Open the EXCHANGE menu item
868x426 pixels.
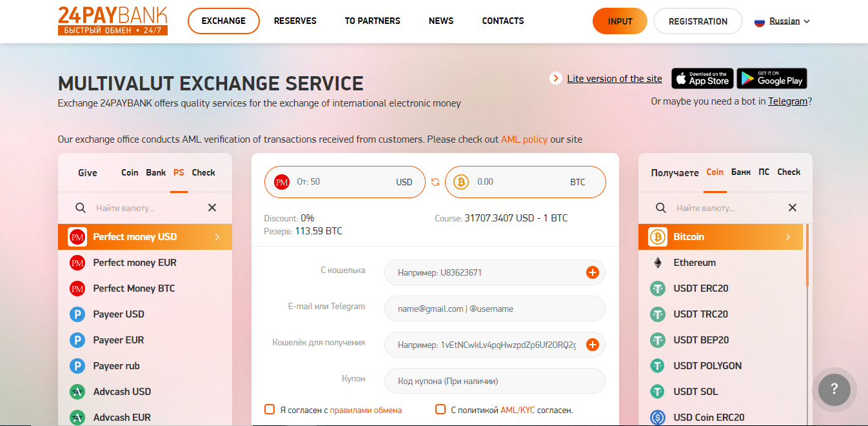[x=224, y=21]
